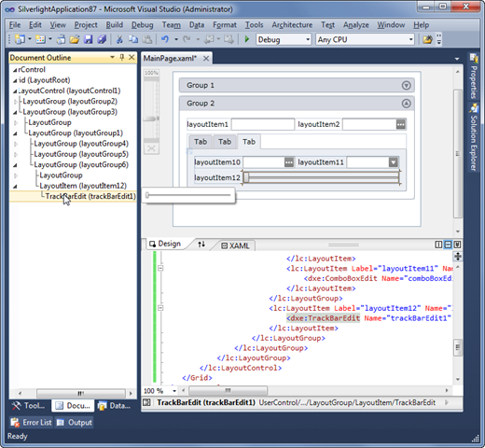Click the Navigate Forward toolbar icon
485x448 pixels.
pos(229,39)
